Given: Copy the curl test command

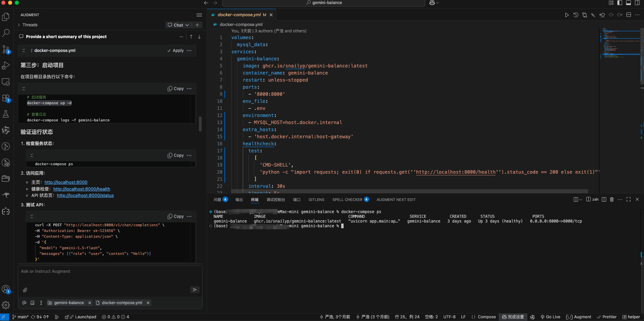Looking at the screenshot, I should [176, 216].
